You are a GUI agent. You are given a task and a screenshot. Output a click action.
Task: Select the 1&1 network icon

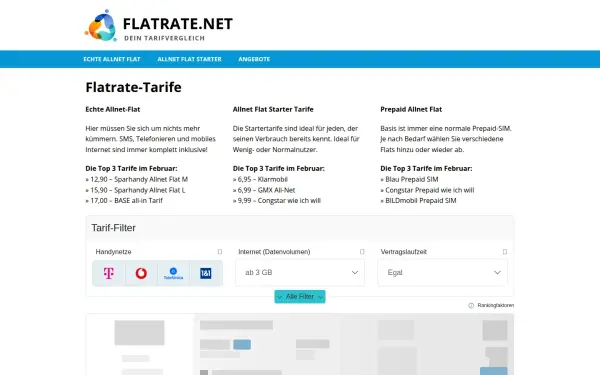(x=206, y=273)
